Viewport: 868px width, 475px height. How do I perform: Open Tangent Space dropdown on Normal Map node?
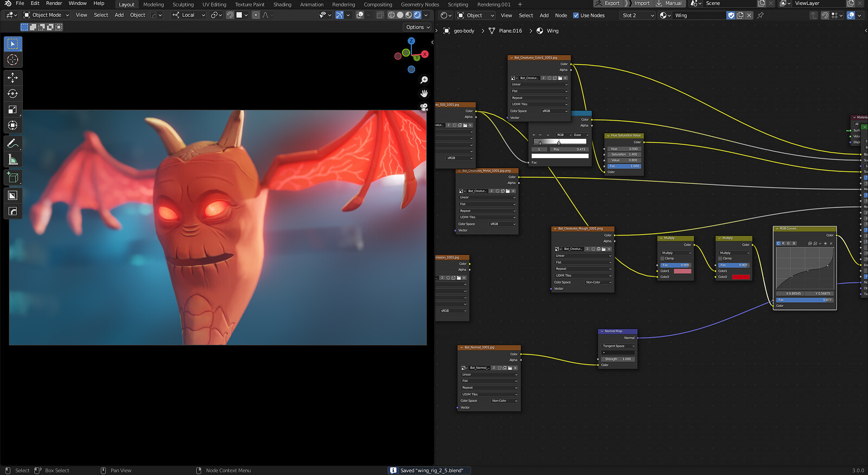point(617,346)
